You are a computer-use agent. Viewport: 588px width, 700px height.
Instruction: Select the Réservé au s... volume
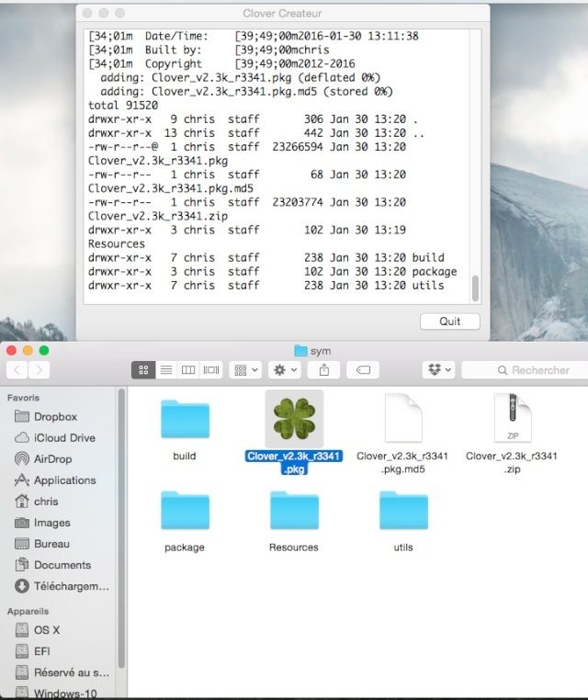click(x=72, y=672)
